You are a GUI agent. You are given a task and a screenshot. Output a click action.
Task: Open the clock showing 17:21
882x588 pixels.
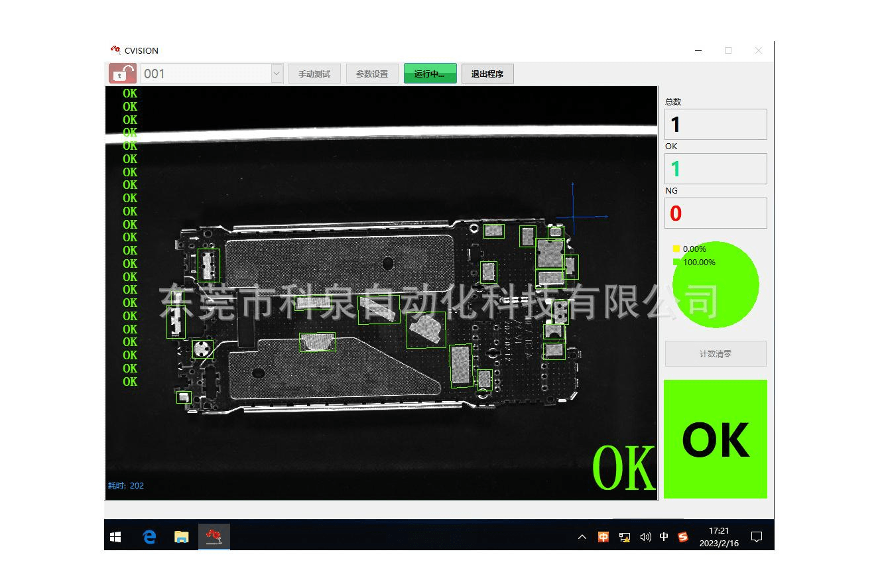pos(719,537)
